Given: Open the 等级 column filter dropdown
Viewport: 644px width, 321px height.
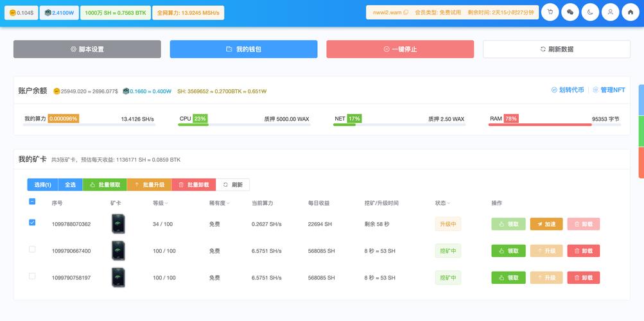Looking at the screenshot, I should tap(166, 203).
